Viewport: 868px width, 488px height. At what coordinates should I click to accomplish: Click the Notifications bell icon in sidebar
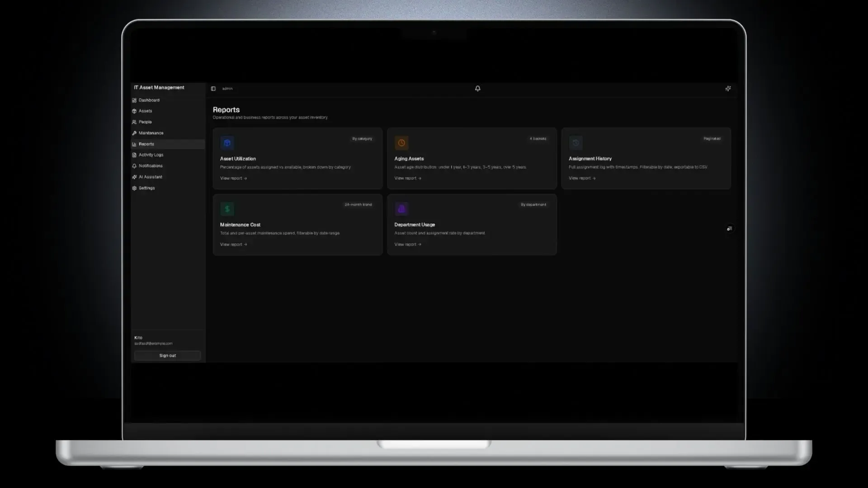[x=134, y=166]
